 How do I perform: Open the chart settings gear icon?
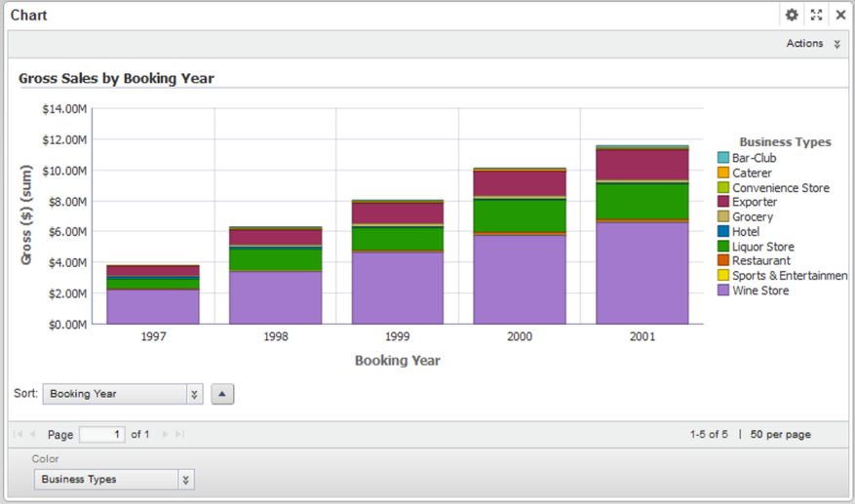(792, 15)
